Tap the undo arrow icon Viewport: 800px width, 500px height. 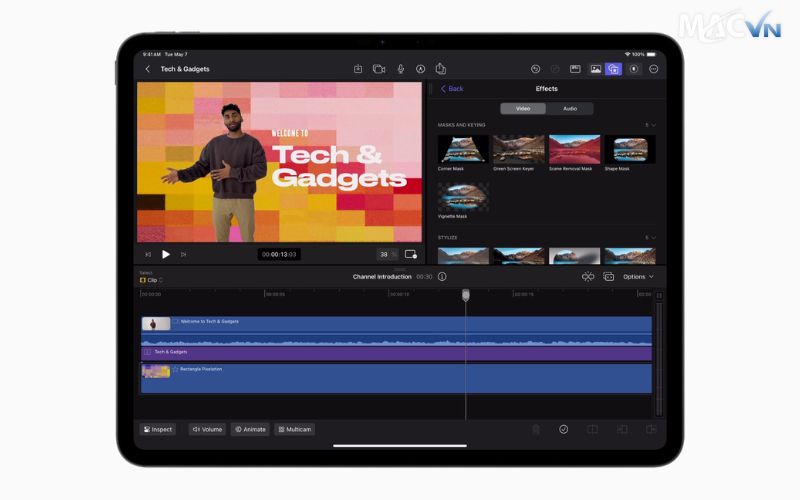tap(535, 69)
